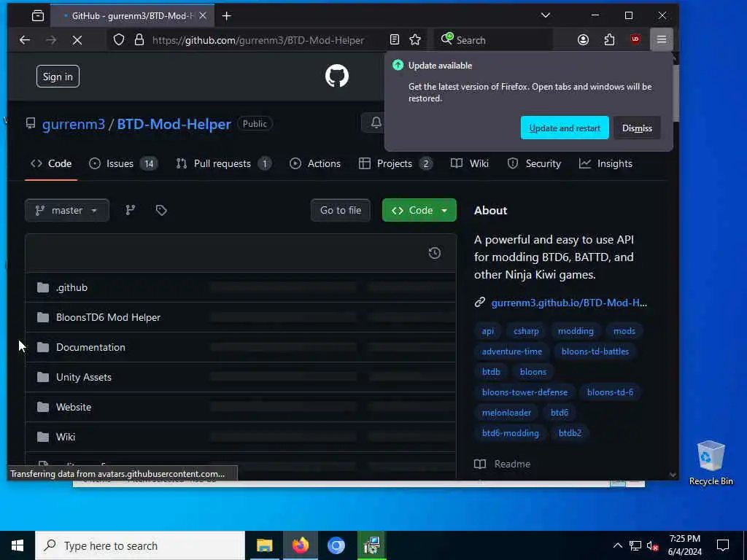The image size is (747, 560).
Task: Open the list all tabs chevron
Action: (x=546, y=15)
